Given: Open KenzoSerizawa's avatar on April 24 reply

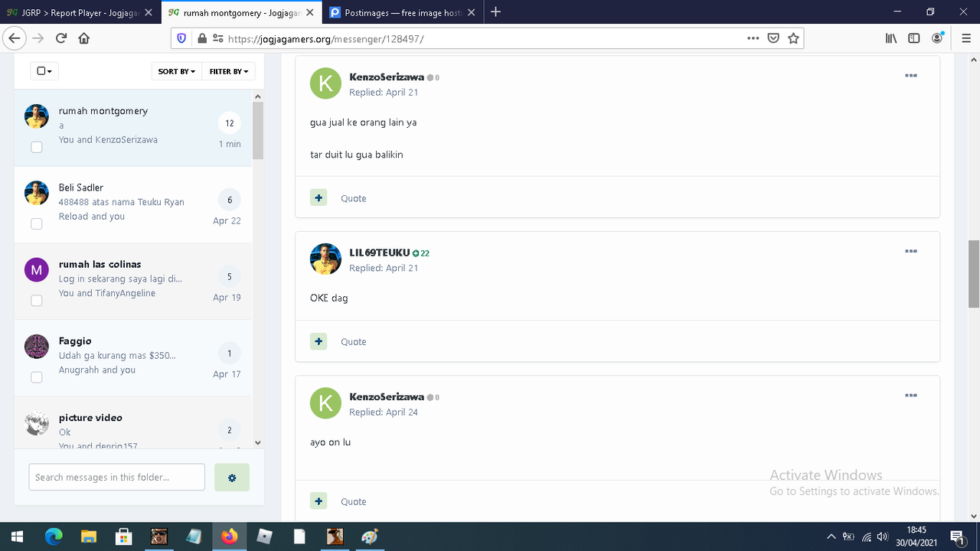Looking at the screenshot, I should coord(325,403).
